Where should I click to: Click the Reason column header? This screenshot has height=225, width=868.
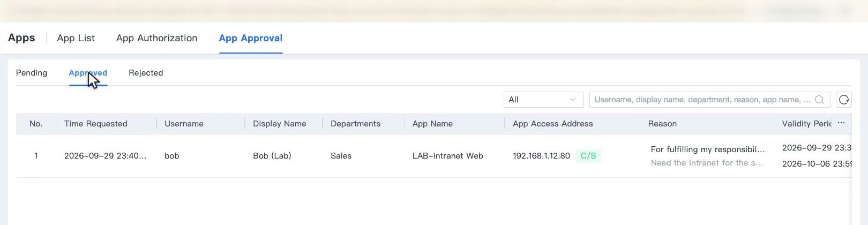click(662, 124)
